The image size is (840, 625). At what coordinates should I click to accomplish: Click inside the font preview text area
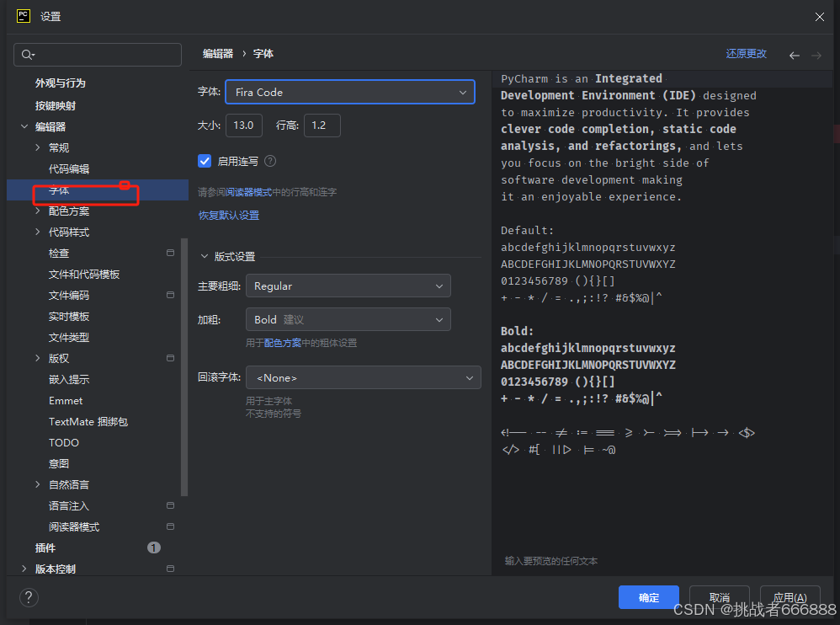coord(662,322)
